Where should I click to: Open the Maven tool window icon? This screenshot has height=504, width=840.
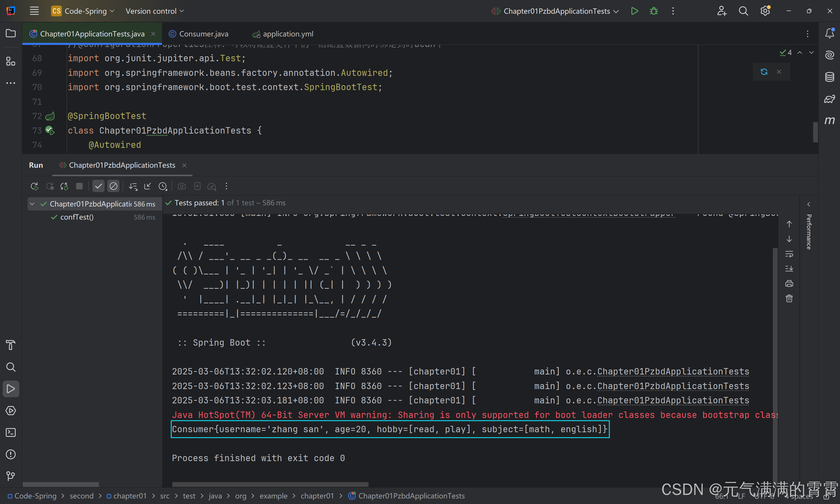click(829, 120)
